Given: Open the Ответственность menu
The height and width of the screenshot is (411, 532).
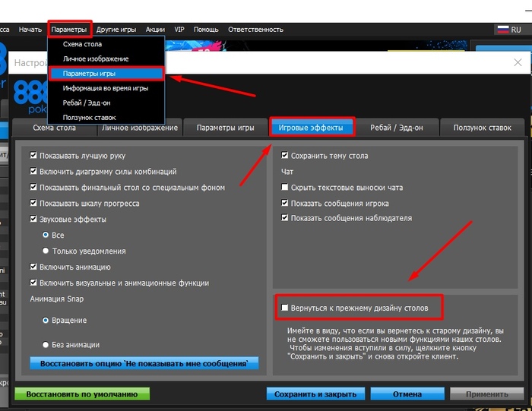Looking at the screenshot, I should 255,30.
